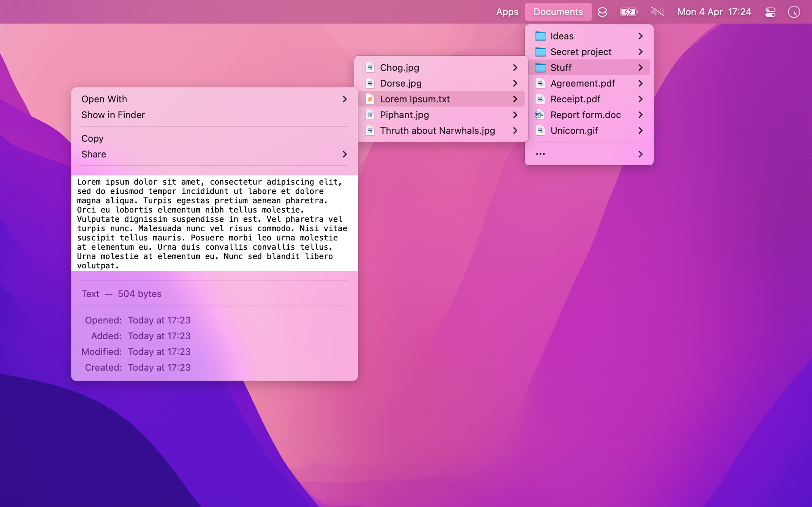This screenshot has height=507, width=812.
Task: Open the Stuff folder icon
Action: [x=540, y=67]
